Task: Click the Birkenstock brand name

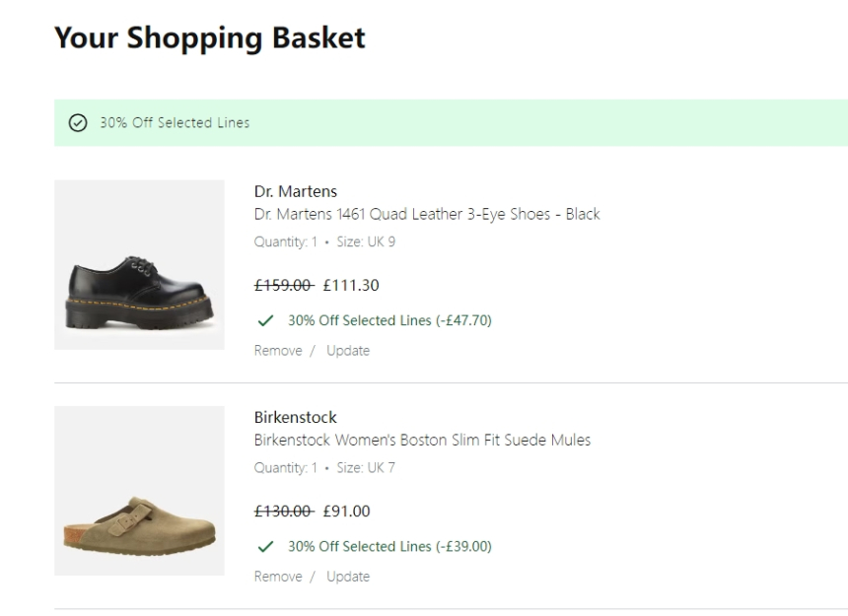Action: pos(296,417)
